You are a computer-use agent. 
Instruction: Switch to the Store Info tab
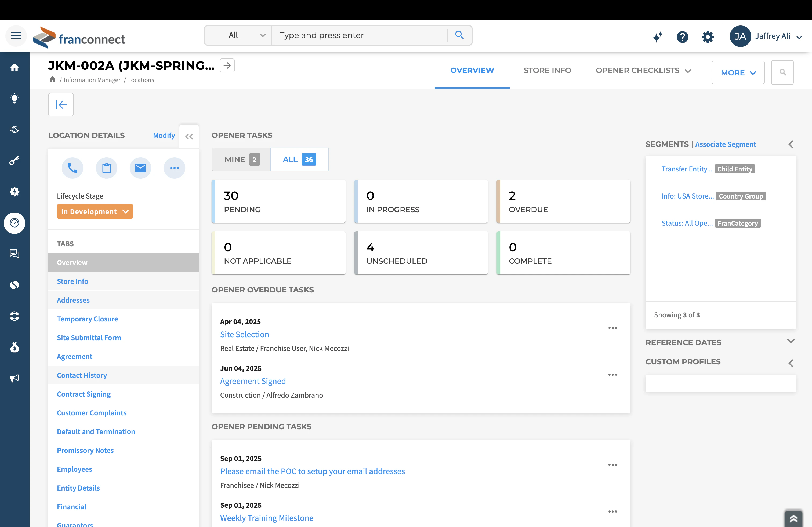click(547, 70)
